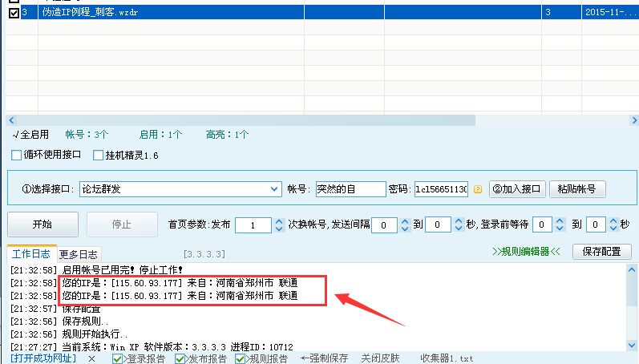Select the 伪造IP例程_刺客.wzdr row entry
The height and width of the screenshot is (364, 639).
click(x=90, y=12)
